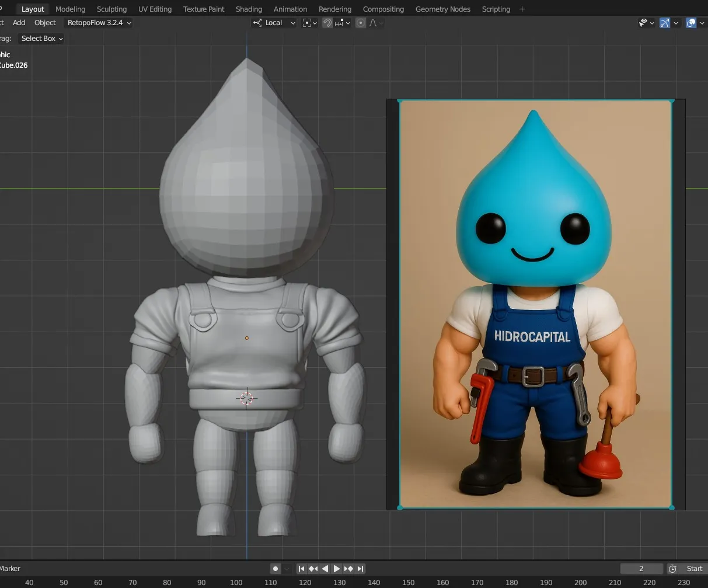Viewport: 708px width, 588px height.
Task: Add a new workspace with plus button
Action: coord(522,9)
